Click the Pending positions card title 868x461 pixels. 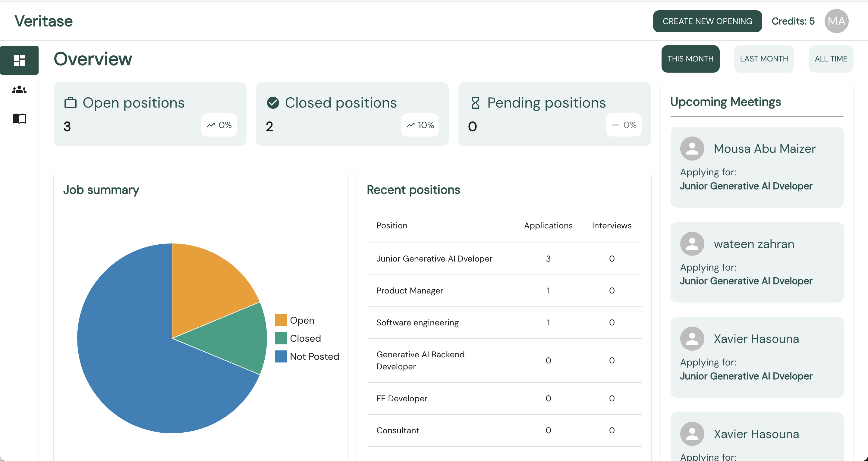(546, 103)
